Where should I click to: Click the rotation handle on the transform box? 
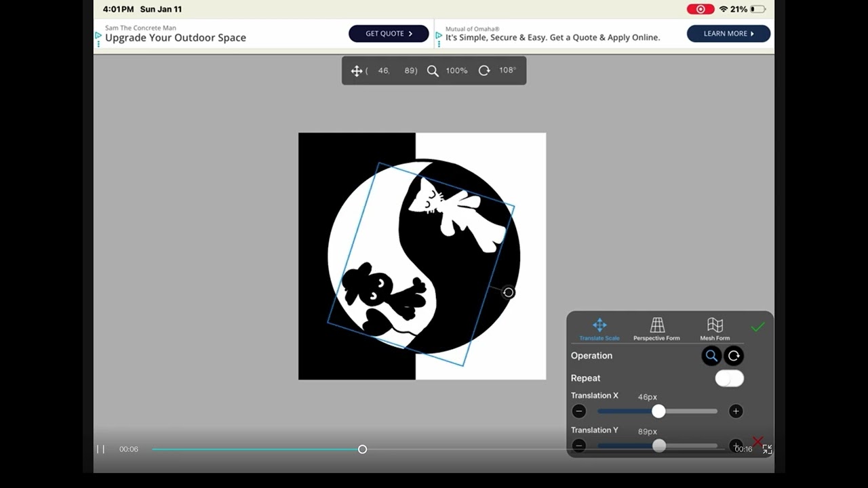[x=508, y=292]
